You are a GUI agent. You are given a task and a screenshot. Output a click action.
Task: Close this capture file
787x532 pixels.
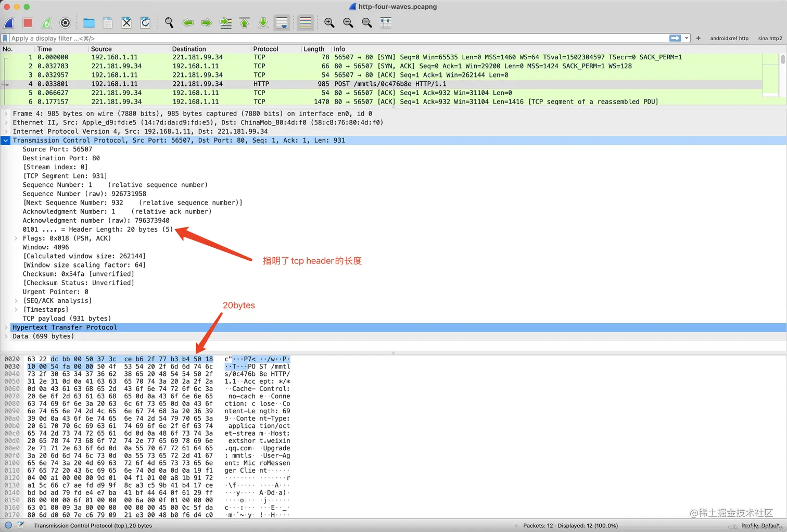pyautogui.click(x=126, y=23)
